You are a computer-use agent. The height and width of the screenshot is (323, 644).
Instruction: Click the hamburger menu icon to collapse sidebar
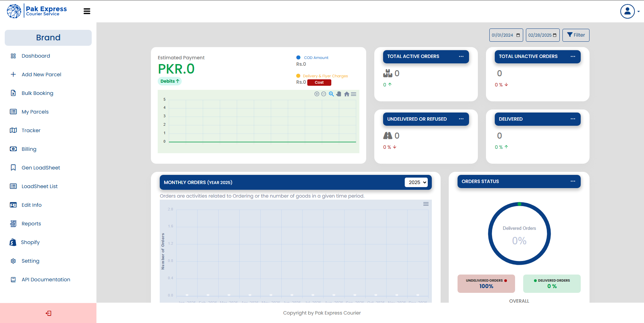point(87,11)
